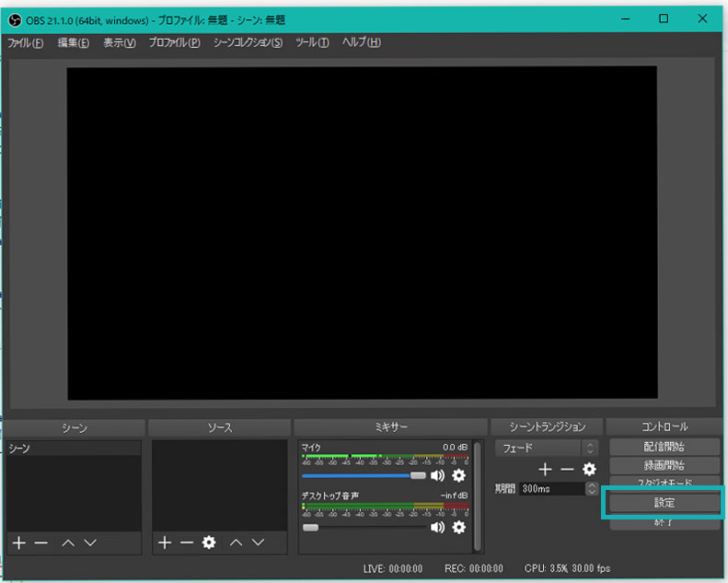Click the 終了 exit button
The width and height of the screenshot is (728, 583).
pos(664,523)
